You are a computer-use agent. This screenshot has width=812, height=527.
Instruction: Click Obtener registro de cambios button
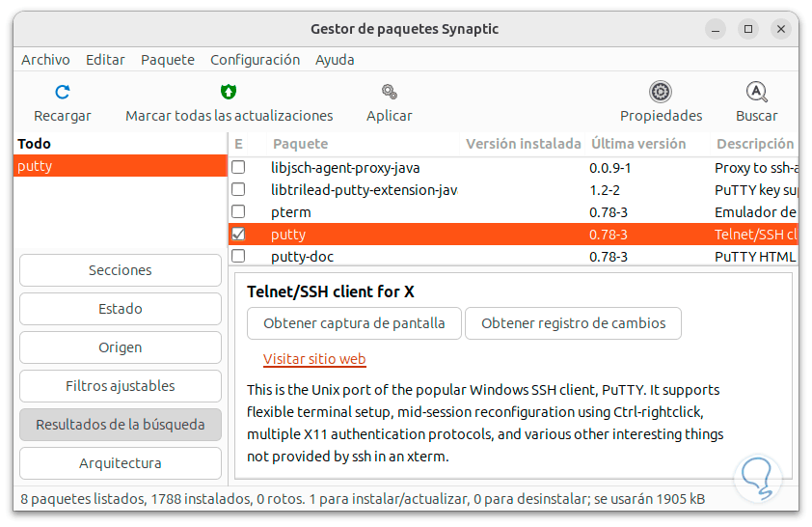(573, 324)
